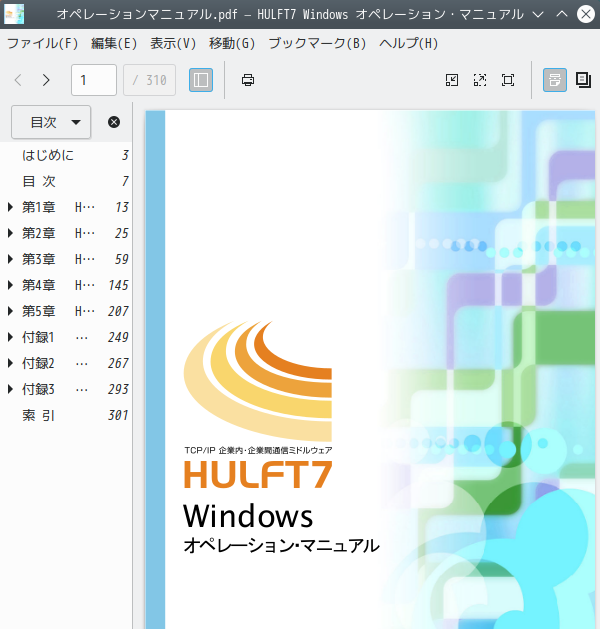
Task: Open the ファイル(F) menu
Action: click(x=43, y=43)
